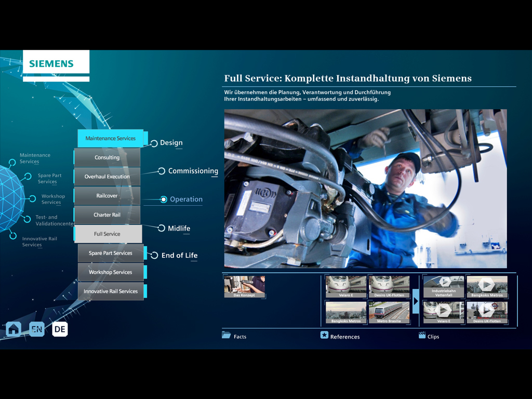Screen dimensions: 532x399
Task: Open the Das Konzept fact thumbnail
Action: tap(244, 287)
